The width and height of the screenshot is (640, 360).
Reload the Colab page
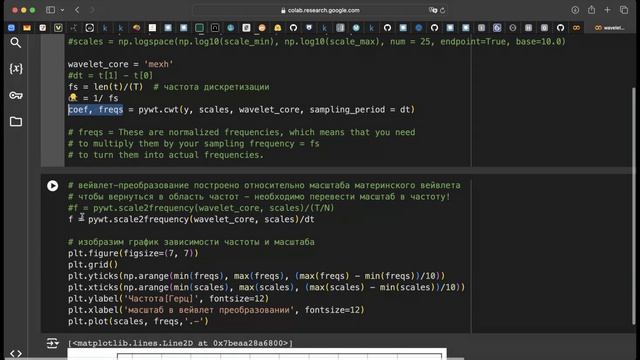point(442,10)
